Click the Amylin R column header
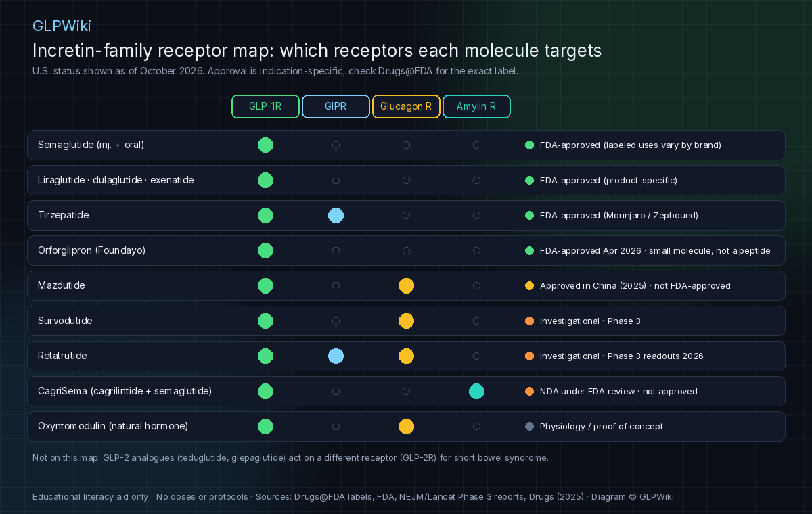The width and height of the screenshot is (812, 514). 476,107
